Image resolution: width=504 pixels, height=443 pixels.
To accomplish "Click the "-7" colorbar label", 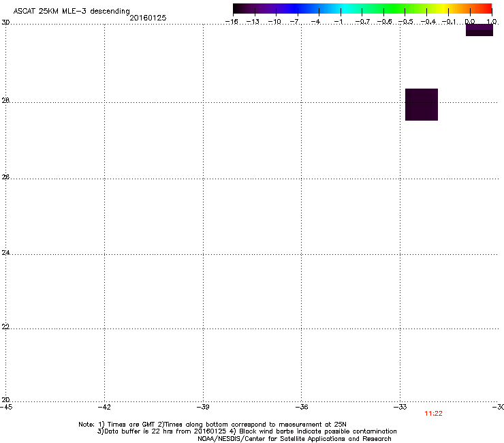I will click(294, 22).
